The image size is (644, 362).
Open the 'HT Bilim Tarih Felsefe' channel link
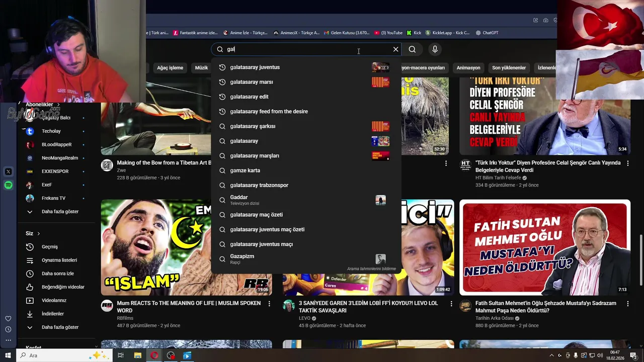coord(498,178)
